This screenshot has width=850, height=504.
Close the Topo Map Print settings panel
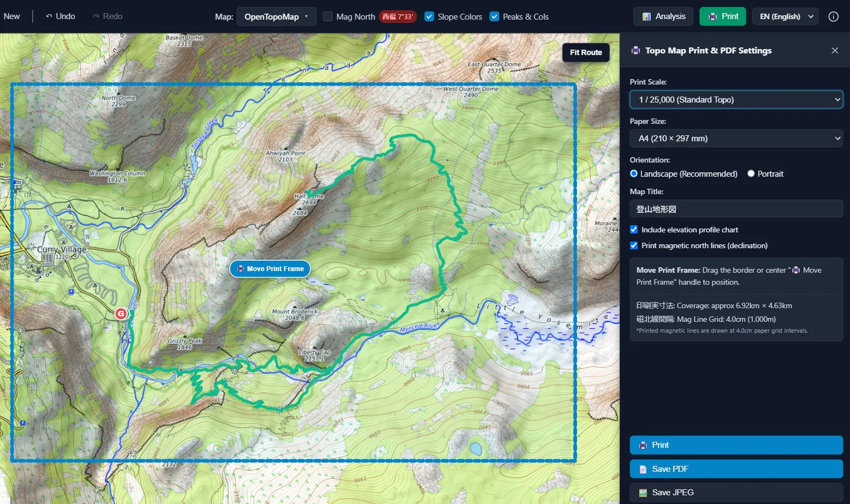pos(834,51)
